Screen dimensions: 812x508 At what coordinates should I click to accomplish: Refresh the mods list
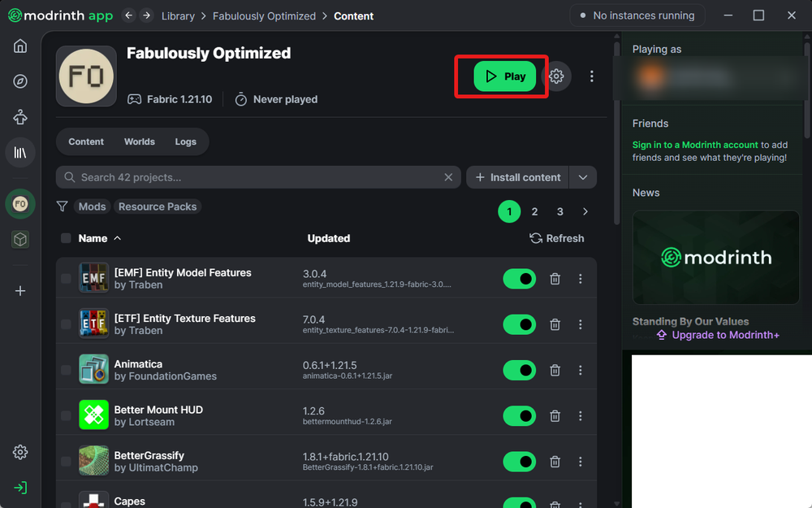tap(557, 238)
